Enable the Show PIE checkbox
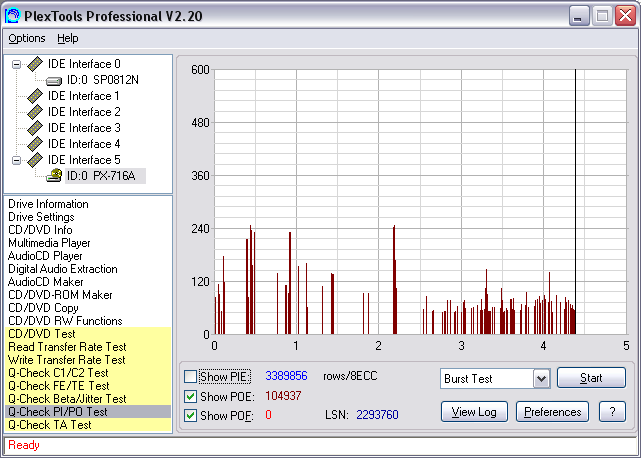 (191, 376)
